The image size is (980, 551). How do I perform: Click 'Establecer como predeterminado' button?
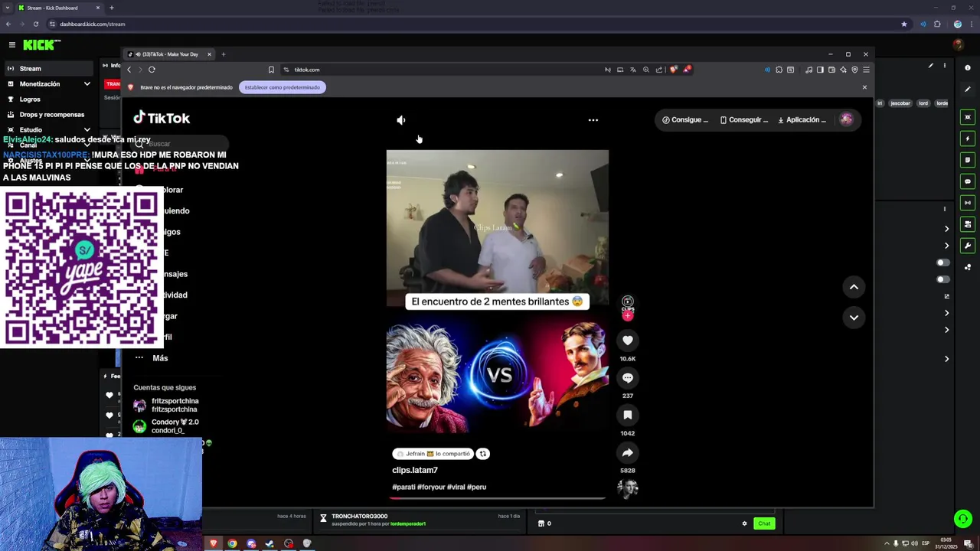[283, 87]
